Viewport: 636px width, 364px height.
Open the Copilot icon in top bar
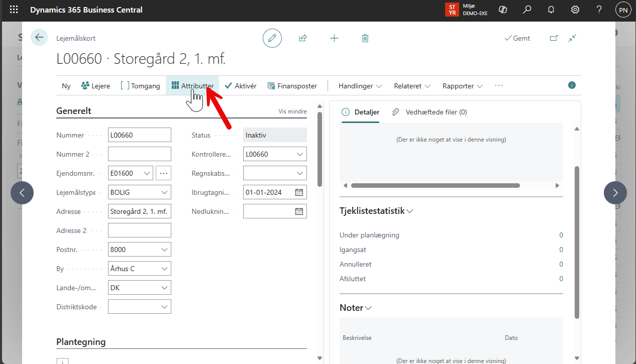point(502,10)
